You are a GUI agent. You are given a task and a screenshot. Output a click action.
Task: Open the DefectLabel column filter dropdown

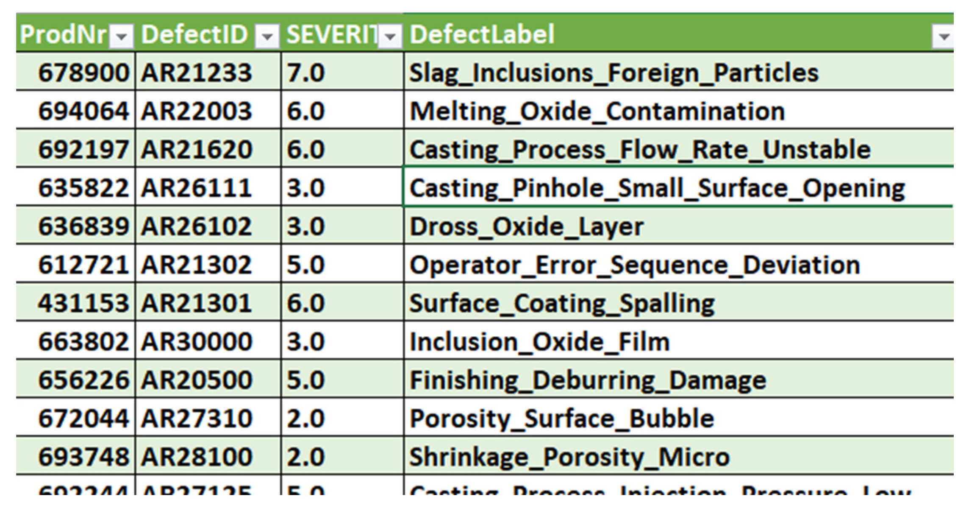[x=944, y=36]
